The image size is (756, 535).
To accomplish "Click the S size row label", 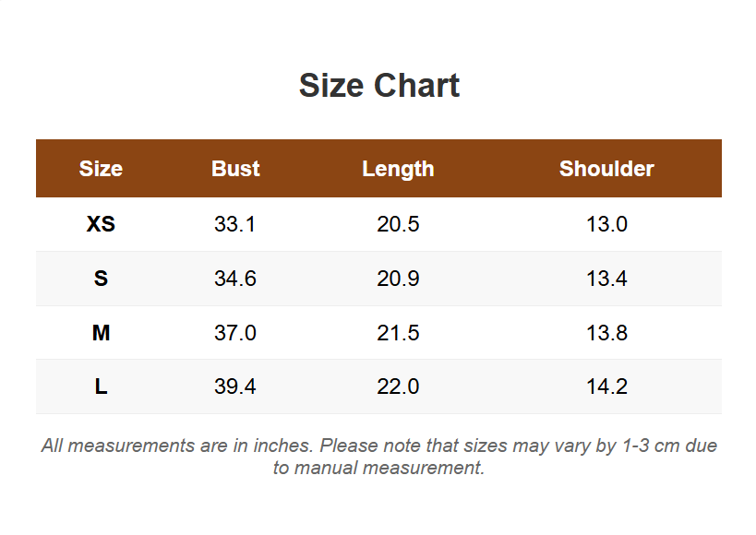I will click(x=101, y=279).
